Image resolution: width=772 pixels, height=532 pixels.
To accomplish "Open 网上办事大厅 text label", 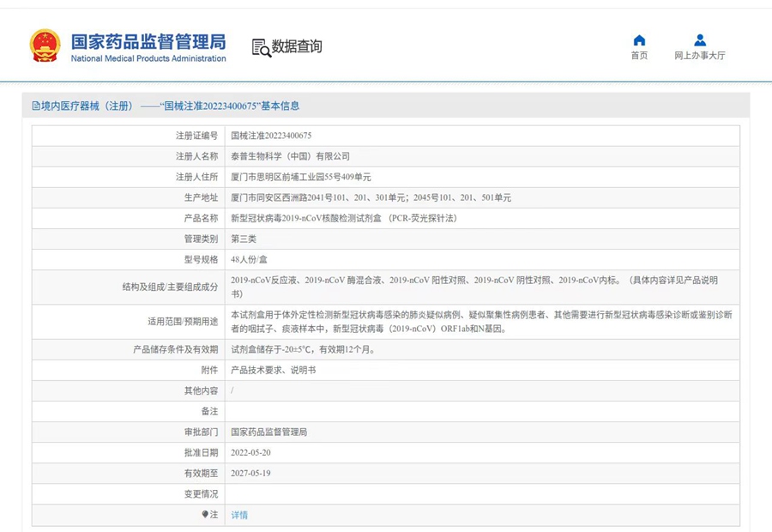I will pos(700,56).
